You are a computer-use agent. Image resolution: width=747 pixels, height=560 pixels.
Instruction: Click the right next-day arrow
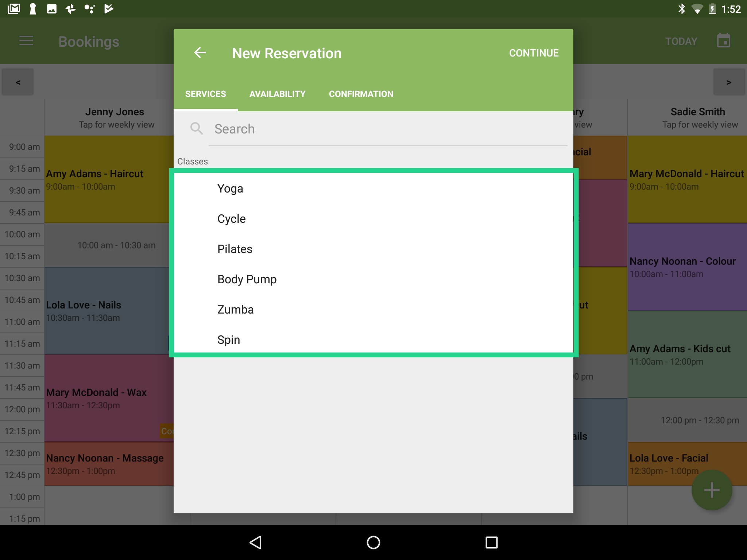click(729, 81)
